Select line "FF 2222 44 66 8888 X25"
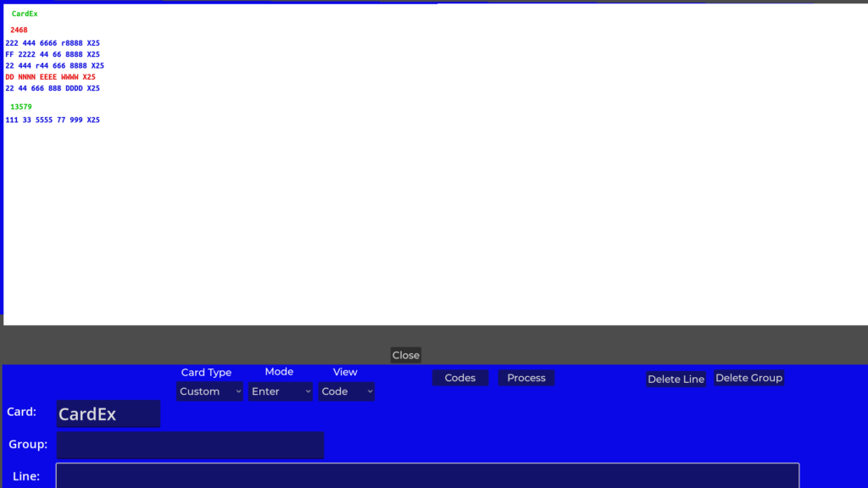The width and height of the screenshot is (868, 488). [x=53, y=54]
